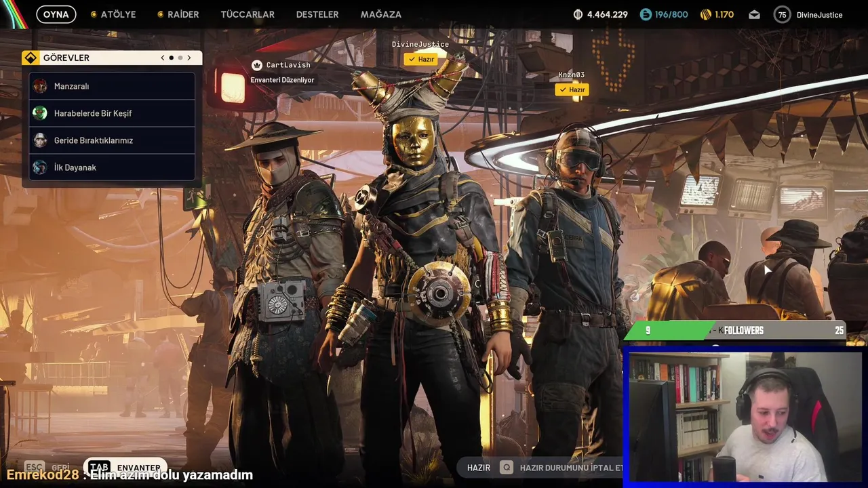Click the 196/800 token count
Viewport: 868px width, 488px height.
pos(671,14)
